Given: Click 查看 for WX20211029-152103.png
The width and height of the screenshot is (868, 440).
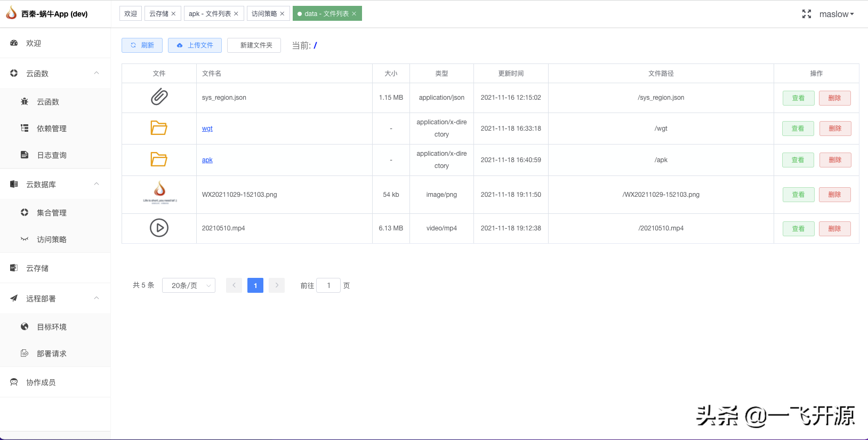Looking at the screenshot, I should [798, 195].
